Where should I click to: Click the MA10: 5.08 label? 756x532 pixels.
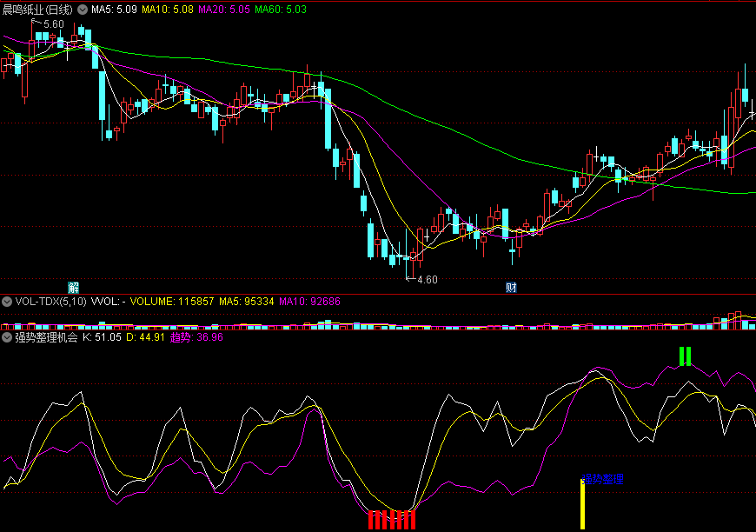coord(168,10)
